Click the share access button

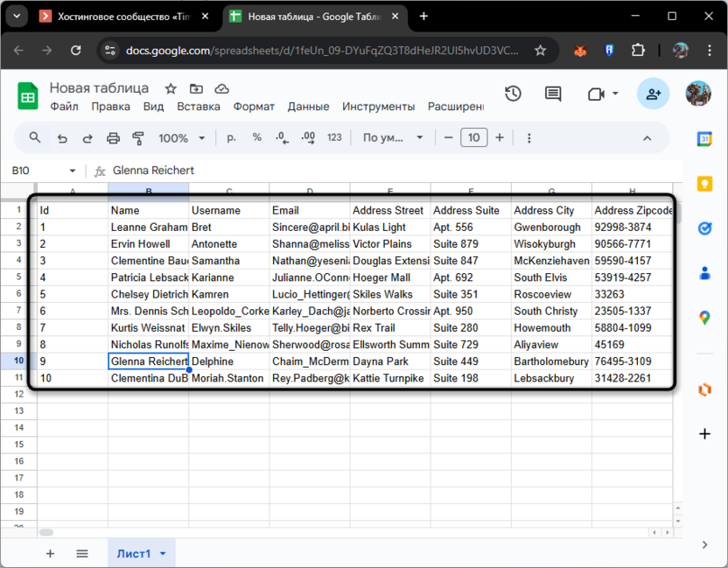[653, 94]
